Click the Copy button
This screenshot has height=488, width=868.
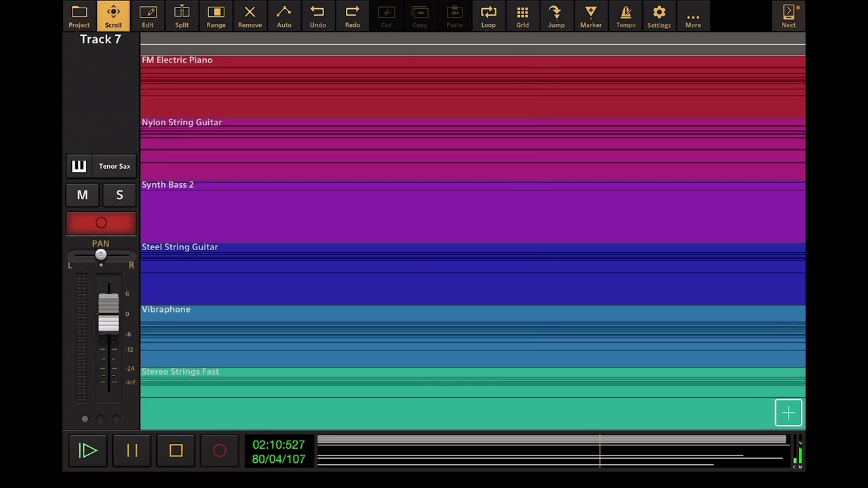pos(420,16)
